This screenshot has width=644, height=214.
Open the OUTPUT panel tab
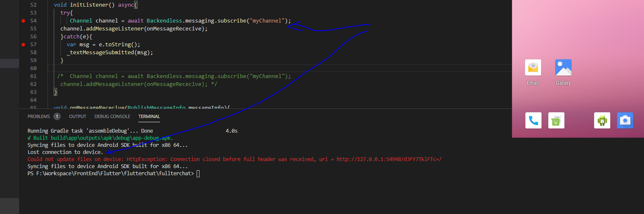77,116
